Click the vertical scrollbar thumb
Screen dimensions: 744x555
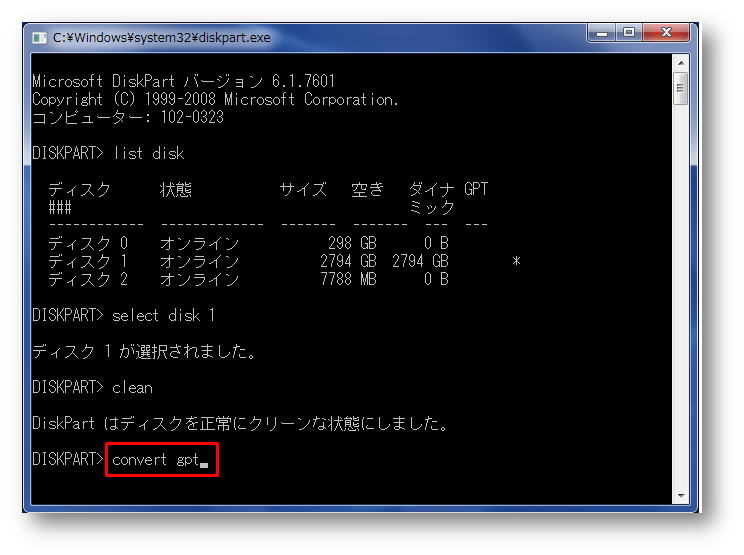pyautogui.click(x=681, y=88)
